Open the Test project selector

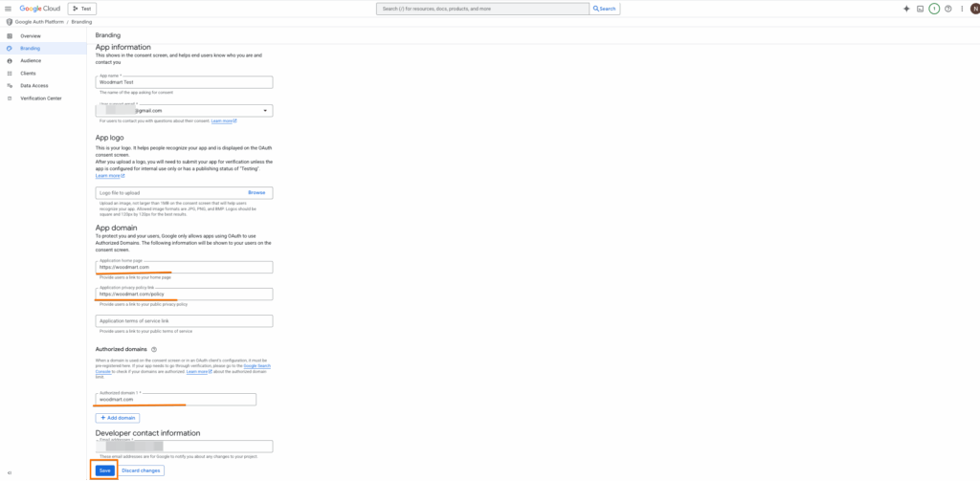(x=82, y=9)
